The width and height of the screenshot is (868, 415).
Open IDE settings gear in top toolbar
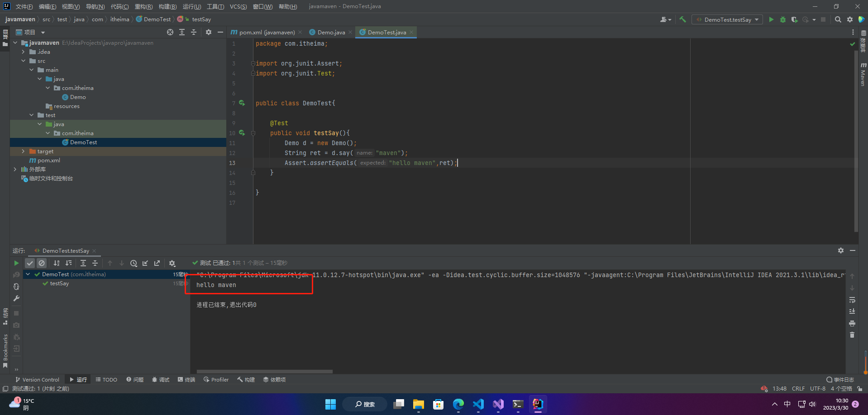pos(850,19)
